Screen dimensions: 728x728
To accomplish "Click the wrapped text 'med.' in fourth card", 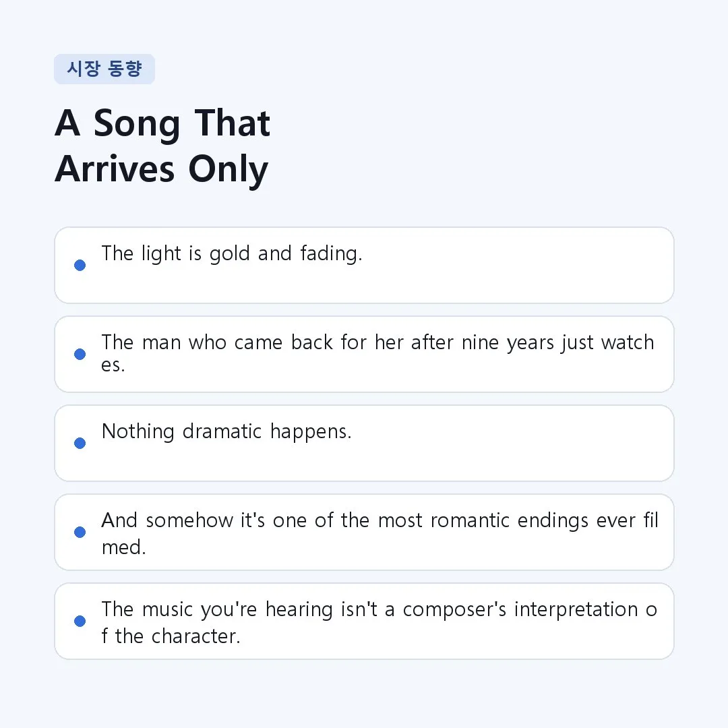I will coord(124,547).
